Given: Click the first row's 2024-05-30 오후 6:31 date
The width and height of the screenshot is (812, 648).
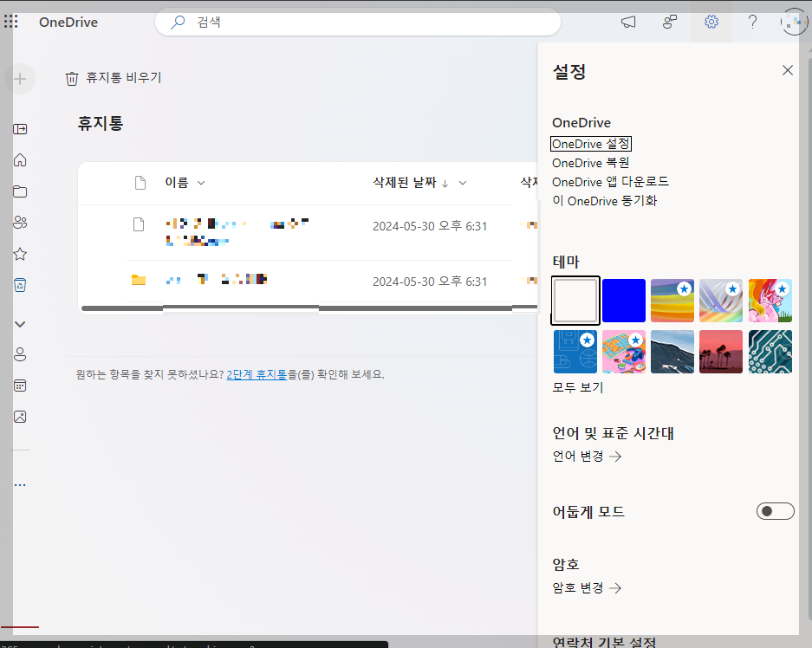Looking at the screenshot, I should coord(430,226).
